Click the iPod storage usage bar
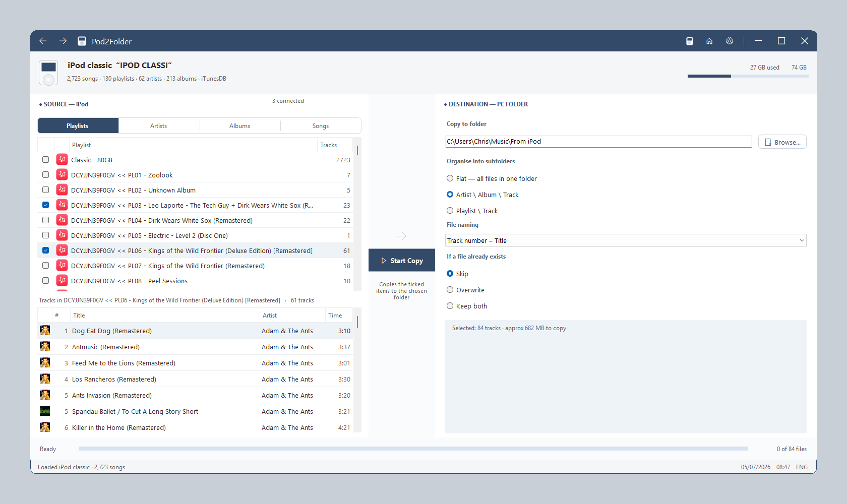The image size is (847, 504). (748, 76)
